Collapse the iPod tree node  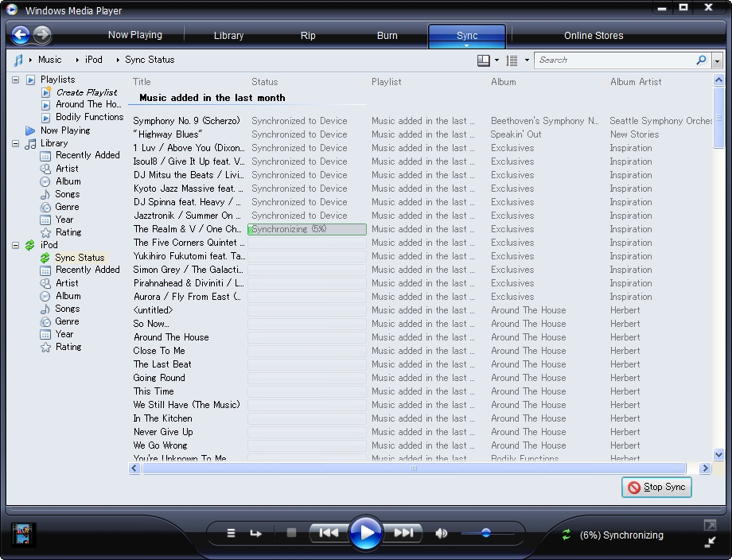15,245
